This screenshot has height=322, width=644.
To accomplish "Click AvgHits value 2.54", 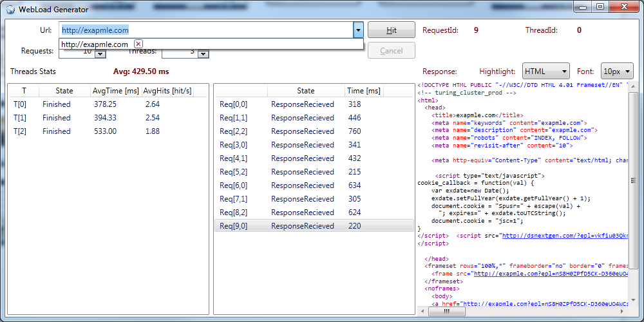I will (153, 118).
